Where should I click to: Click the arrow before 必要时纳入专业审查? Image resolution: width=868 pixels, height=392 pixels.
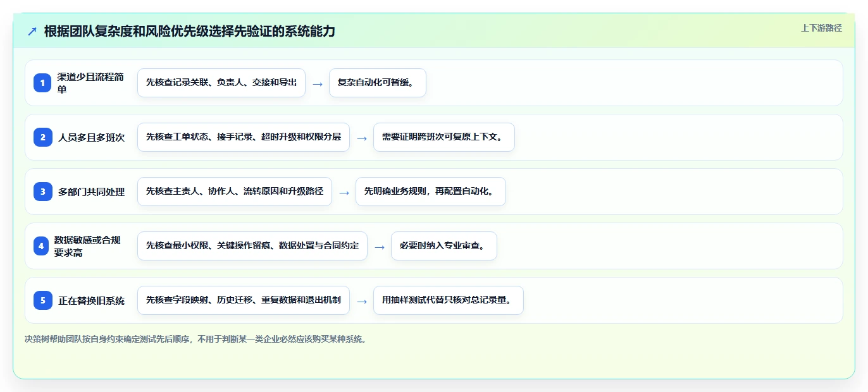380,247
